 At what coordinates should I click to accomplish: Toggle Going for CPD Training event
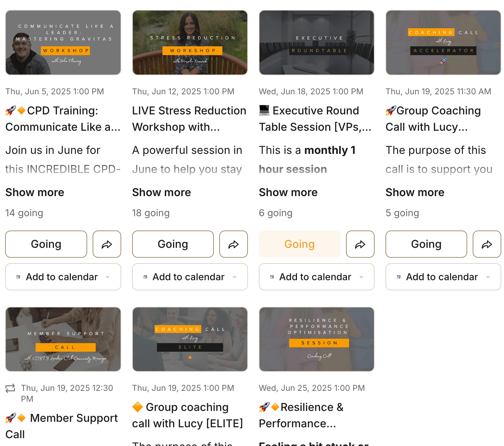[x=46, y=244]
